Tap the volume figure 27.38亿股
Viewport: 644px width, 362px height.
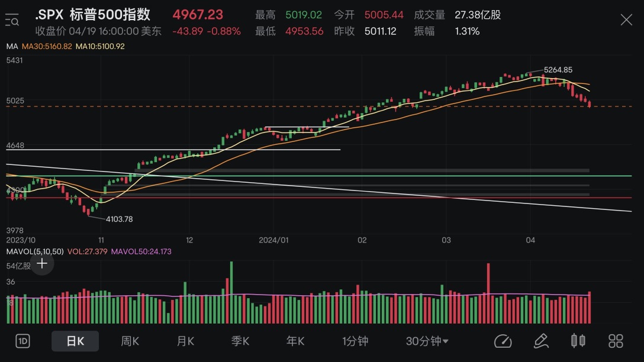point(478,15)
